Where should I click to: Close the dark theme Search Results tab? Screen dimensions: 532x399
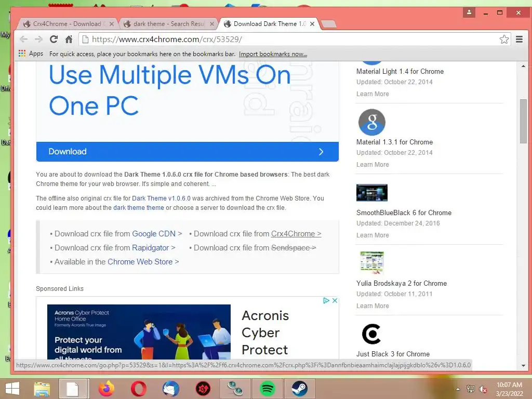click(212, 24)
